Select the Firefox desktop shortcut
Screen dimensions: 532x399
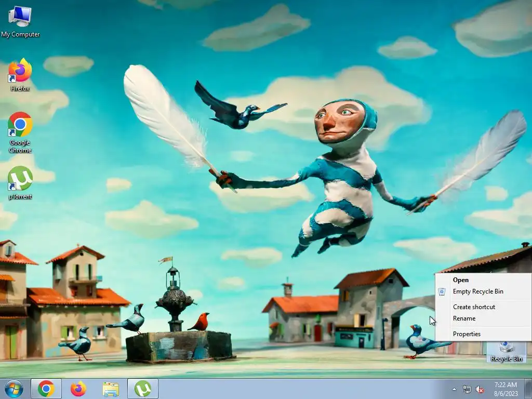pyautogui.click(x=20, y=75)
